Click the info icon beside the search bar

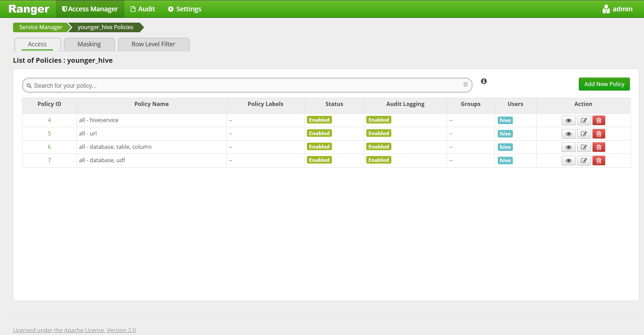click(x=484, y=81)
